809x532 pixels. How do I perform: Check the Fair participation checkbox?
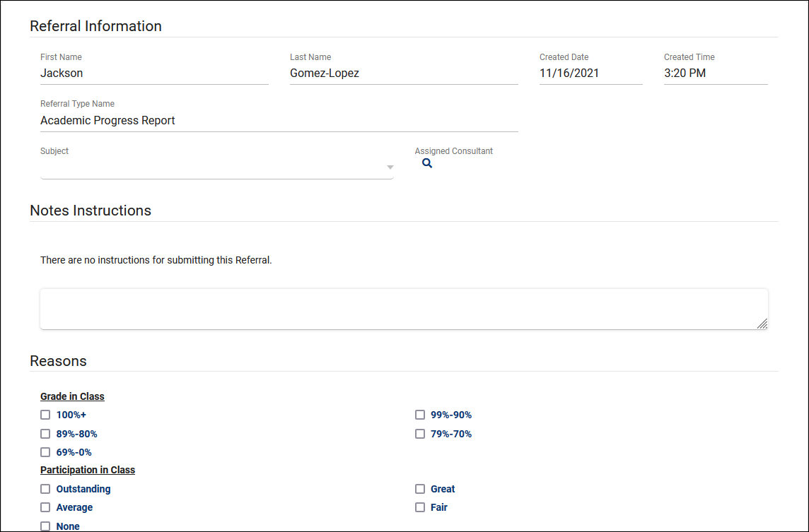click(x=420, y=507)
